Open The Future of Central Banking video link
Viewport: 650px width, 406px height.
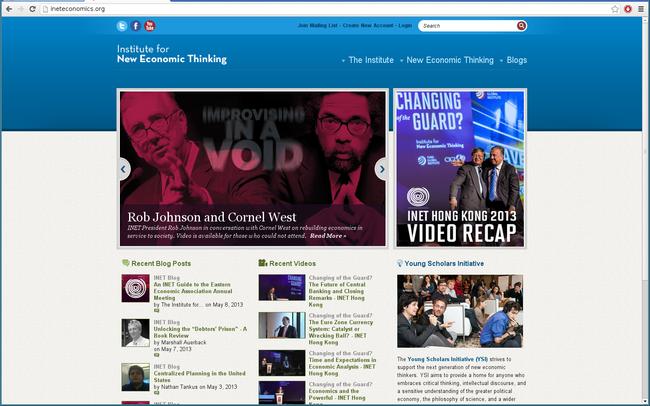coord(337,294)
